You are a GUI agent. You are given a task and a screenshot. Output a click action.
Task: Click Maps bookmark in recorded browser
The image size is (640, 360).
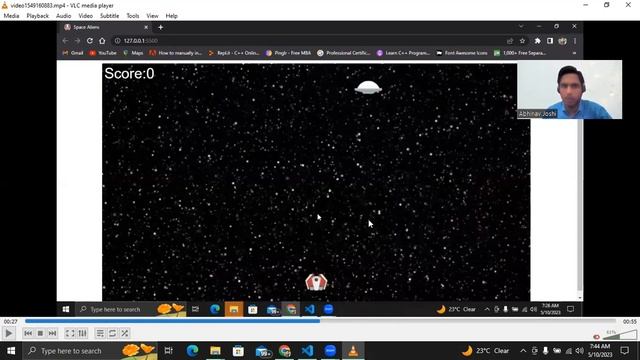point(133,53)
